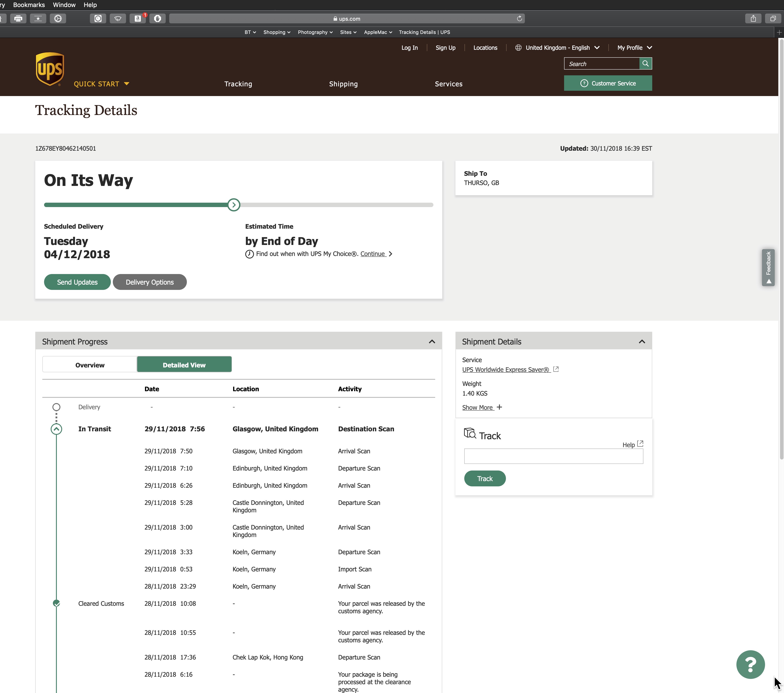Click the clock icon near My Choice
This screenshot has height=693, width=784.
(249, 254)
